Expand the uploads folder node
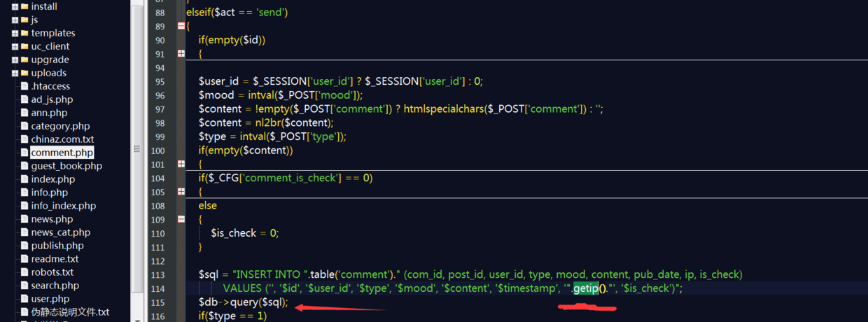Image resolution: width=868 pixels, height=322 pixels. click(15, 73)
